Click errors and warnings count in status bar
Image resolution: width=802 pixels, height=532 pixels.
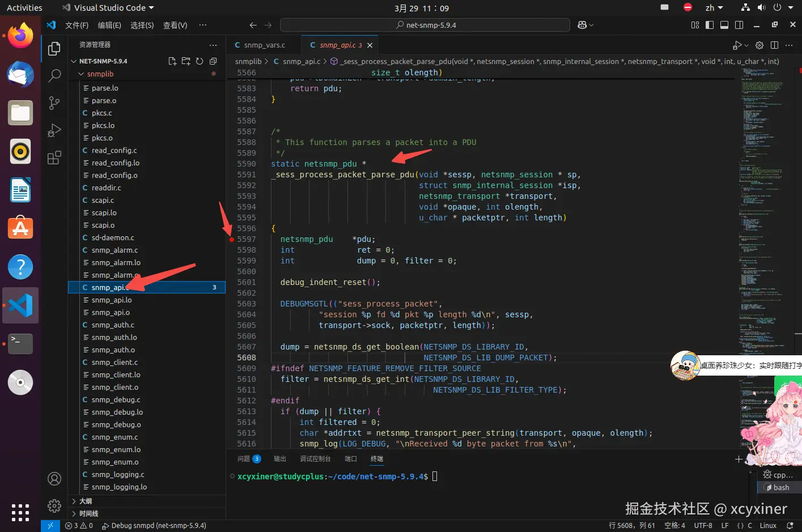[79, 526]
